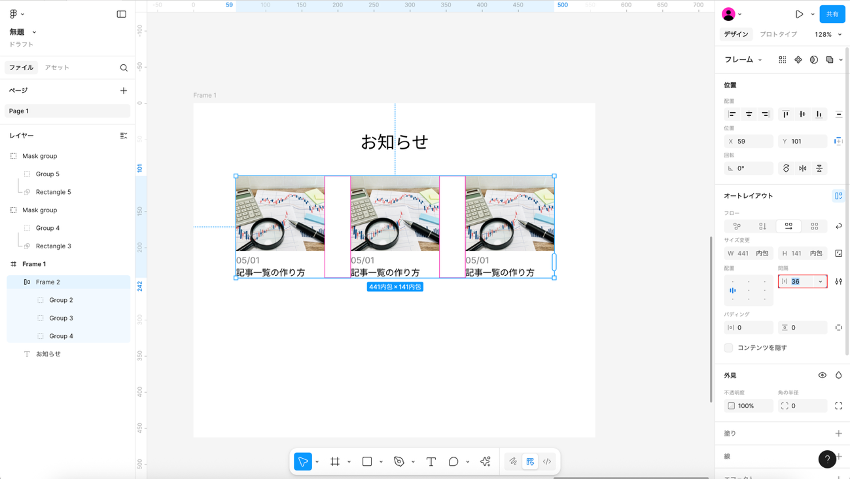Collapse all layers icon
Screen dimensions: 850x480
(x=124, y=136)
